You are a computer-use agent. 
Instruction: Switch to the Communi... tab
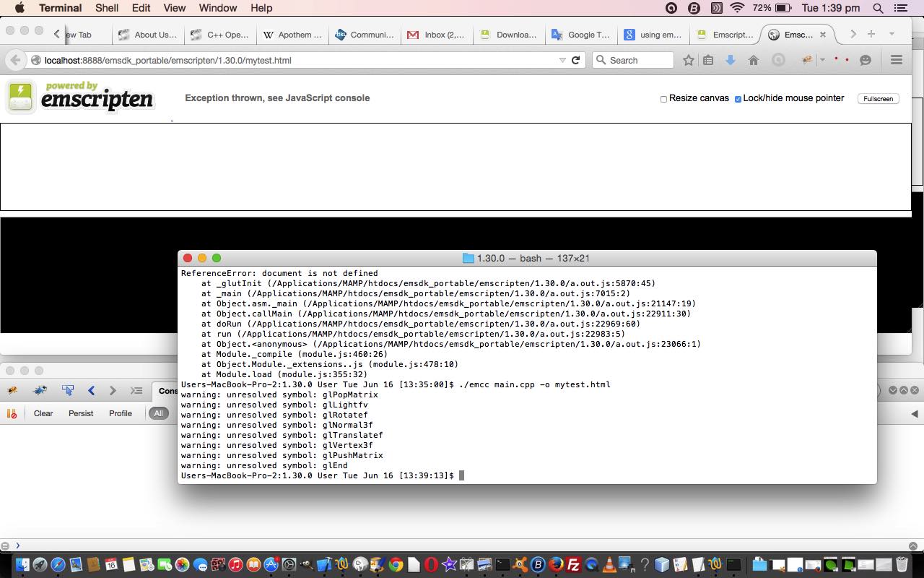point(365,35)
